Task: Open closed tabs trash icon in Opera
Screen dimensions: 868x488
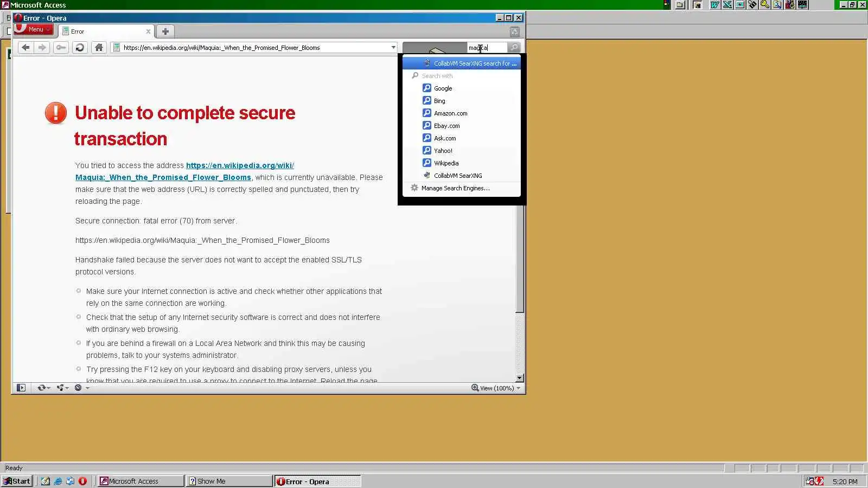Action: pos(515,32)
